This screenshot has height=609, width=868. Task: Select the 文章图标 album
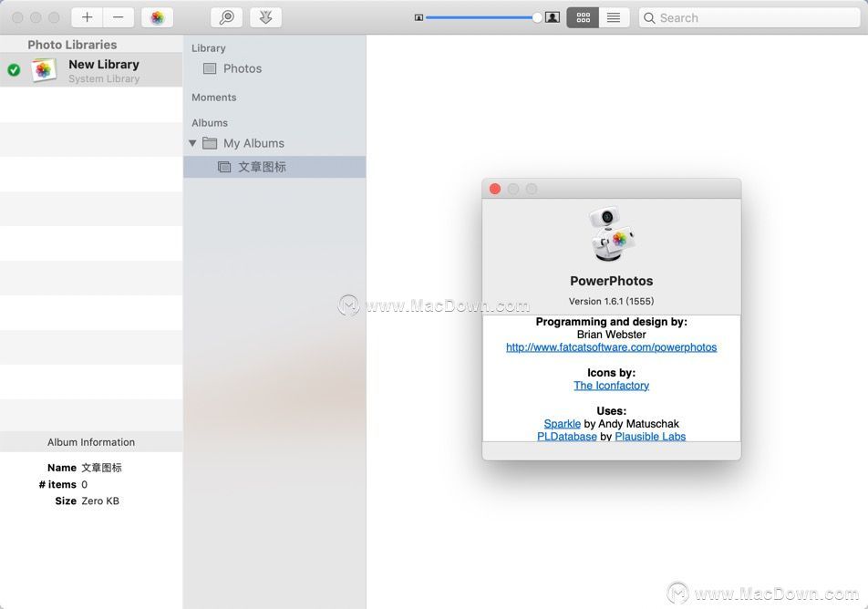tap(274, 167)
